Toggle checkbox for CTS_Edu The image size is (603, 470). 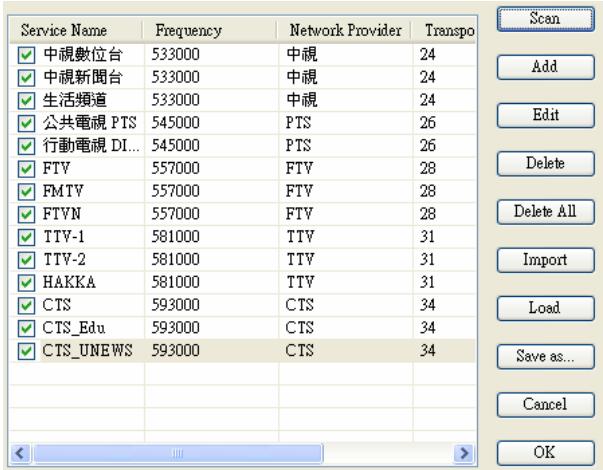pyautogui.click(x=26, y=328)
